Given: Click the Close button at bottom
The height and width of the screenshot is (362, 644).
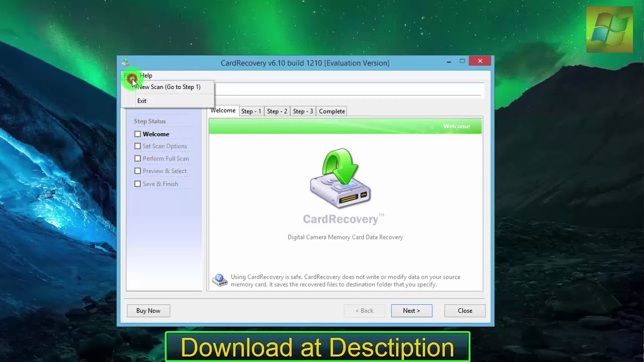Looking at the screenshot, I should pos(465,311).
